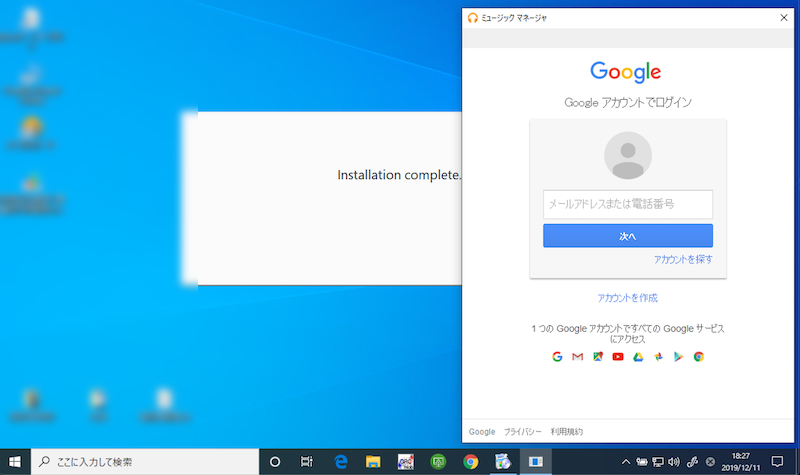Open File Explorer from the taskbar
Screen dimensions: 800x475
click(x=372, y=461)
